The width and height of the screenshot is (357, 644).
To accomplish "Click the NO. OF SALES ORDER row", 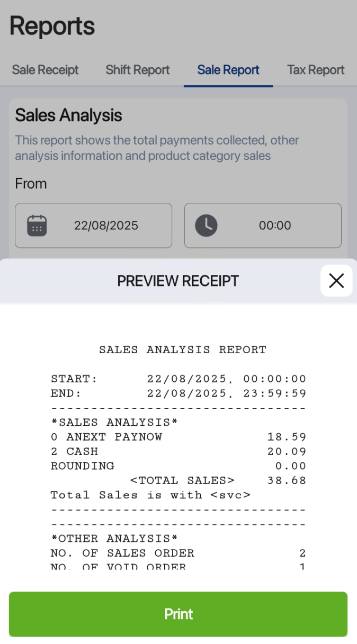I will point(178,553).
